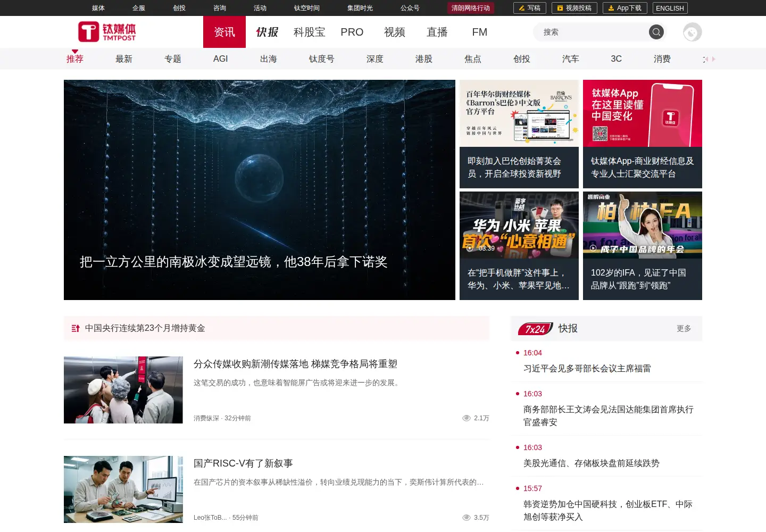Screen dimensions: 766x532
Task: Click the 钛媒体App-商业财经信息 card caption
Action: (x=643, y=168)
